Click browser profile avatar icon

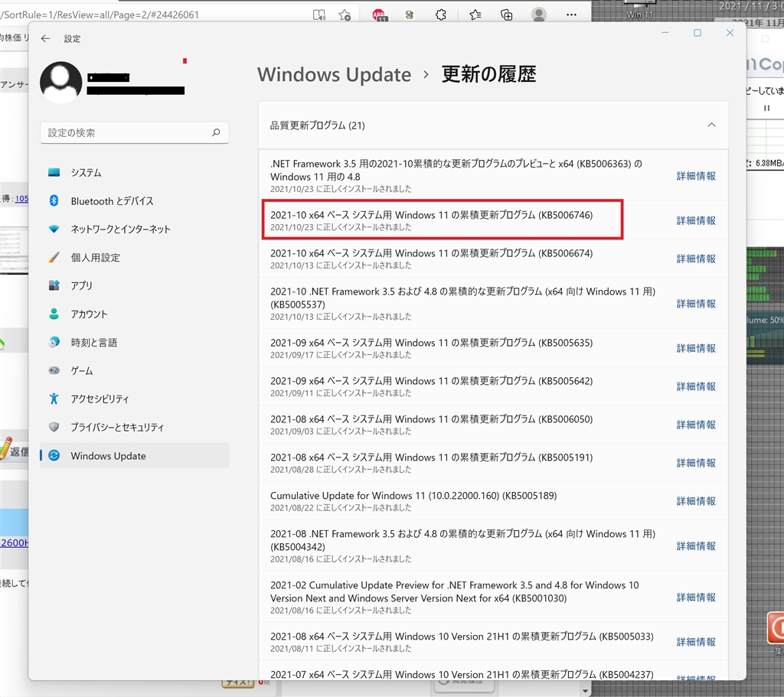539,15
